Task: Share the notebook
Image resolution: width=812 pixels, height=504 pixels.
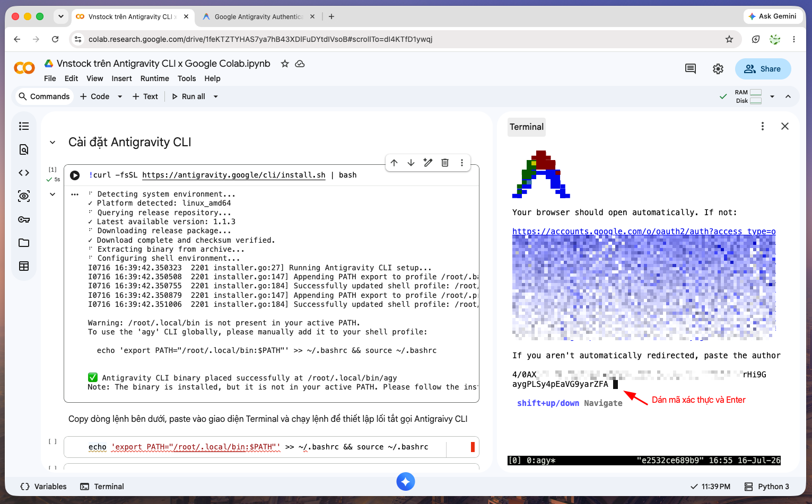Action: click(x=763, y=69)
